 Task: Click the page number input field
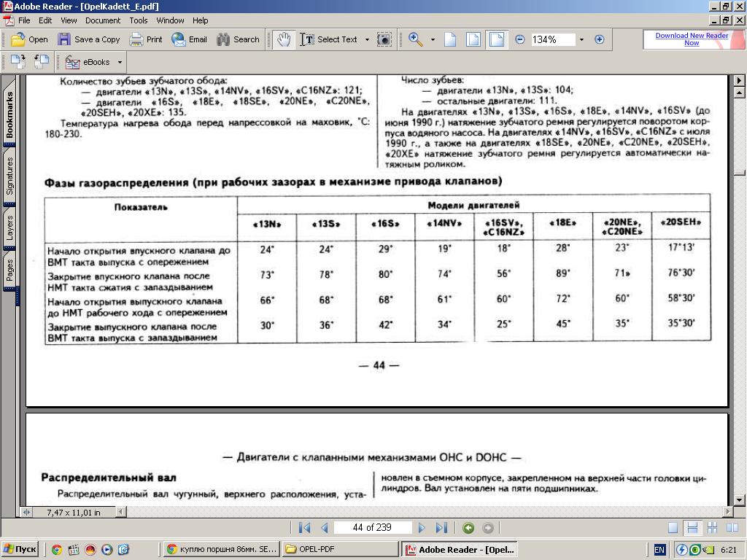[372, 528]
